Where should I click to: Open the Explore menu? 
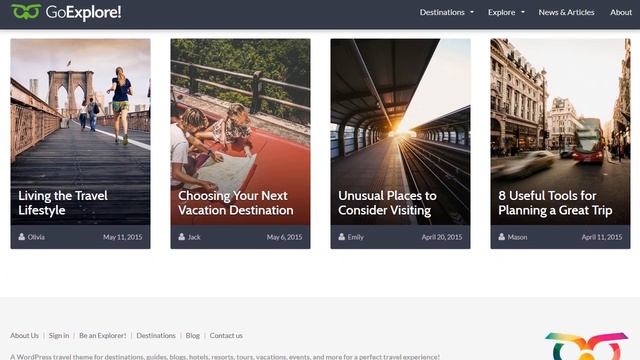[501, 12]
